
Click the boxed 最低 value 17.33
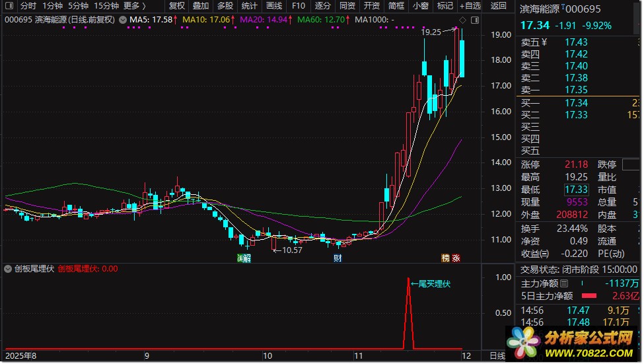(577, 190)
